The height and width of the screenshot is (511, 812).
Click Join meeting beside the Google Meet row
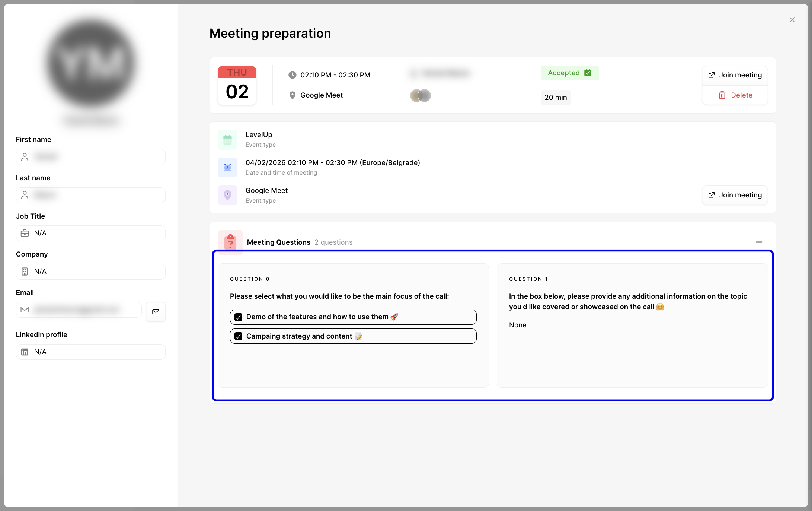[x=735, y=195]
